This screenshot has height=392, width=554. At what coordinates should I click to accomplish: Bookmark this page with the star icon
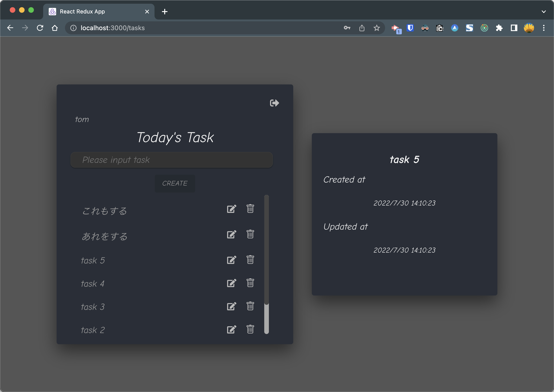[x=376, y=28]
